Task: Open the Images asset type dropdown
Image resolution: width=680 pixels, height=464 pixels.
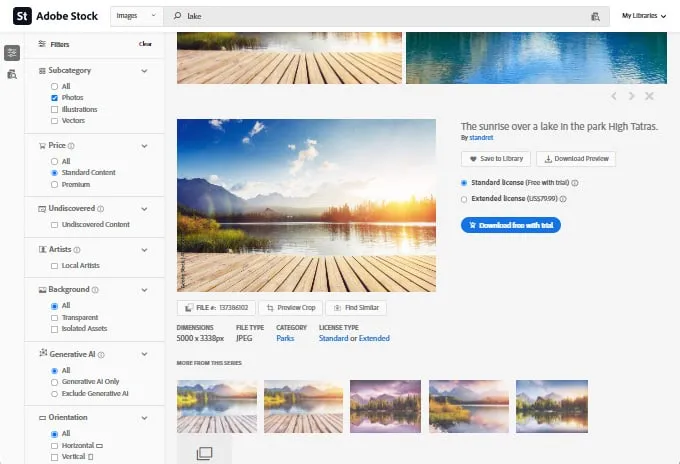Action: [136, 16]
